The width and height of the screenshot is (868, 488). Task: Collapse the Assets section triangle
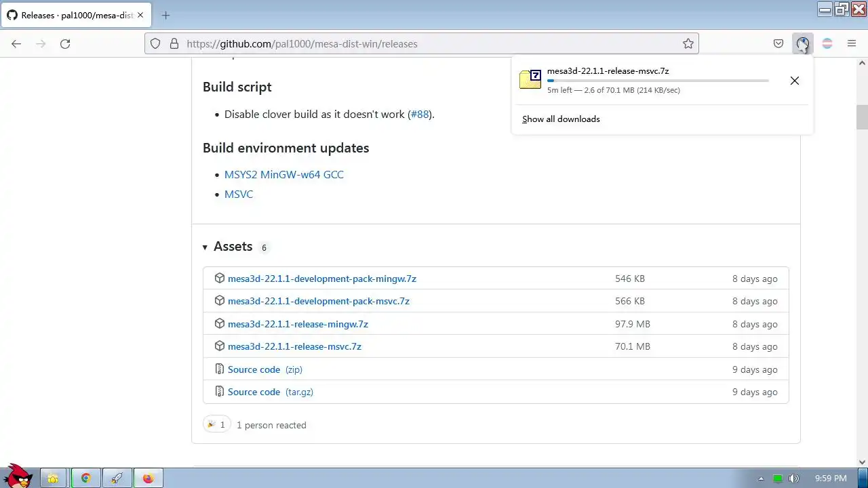click(205, 247)
